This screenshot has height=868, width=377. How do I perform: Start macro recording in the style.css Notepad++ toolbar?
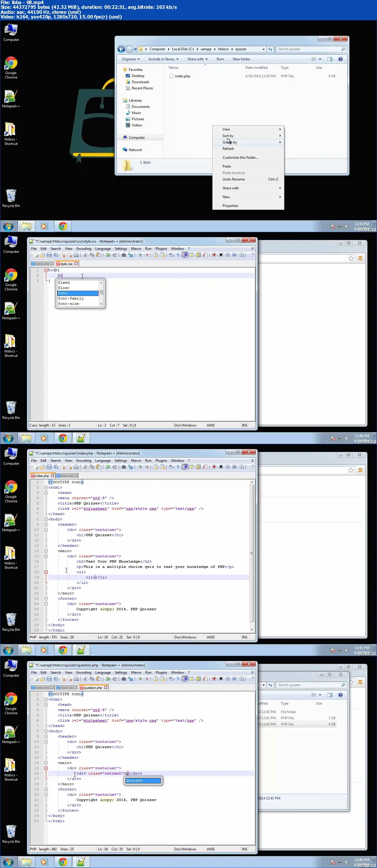(x=214, y=255)
